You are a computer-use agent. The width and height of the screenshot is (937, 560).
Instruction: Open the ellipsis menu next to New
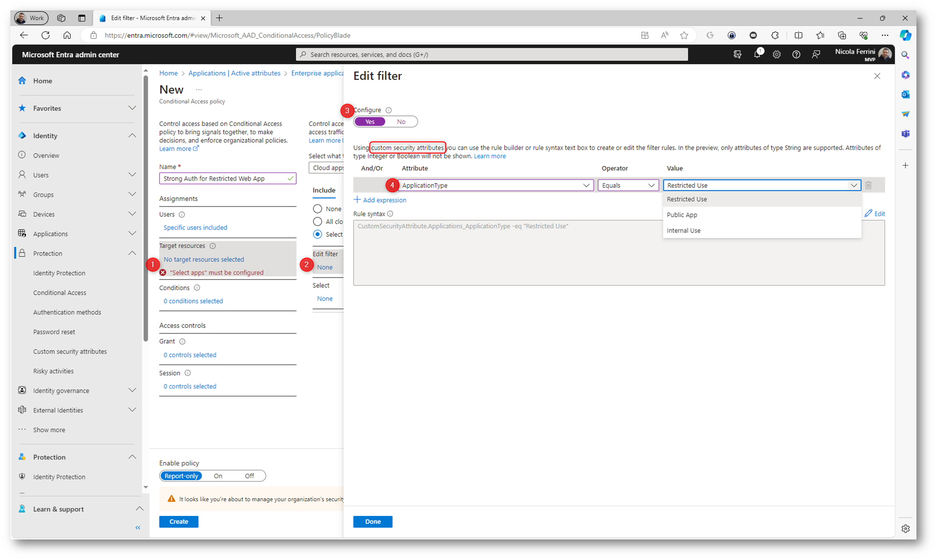click(199, 90)
